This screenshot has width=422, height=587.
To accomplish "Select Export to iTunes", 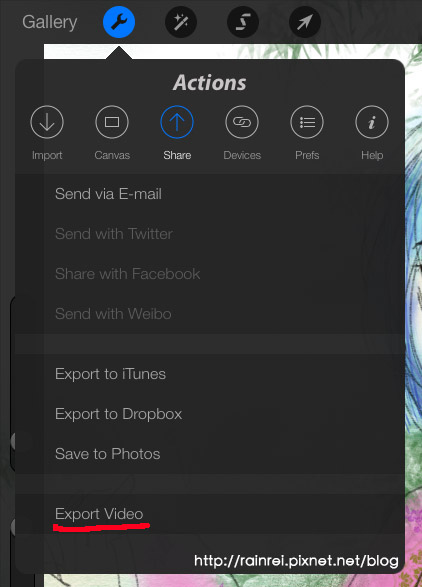I will 210,374.
